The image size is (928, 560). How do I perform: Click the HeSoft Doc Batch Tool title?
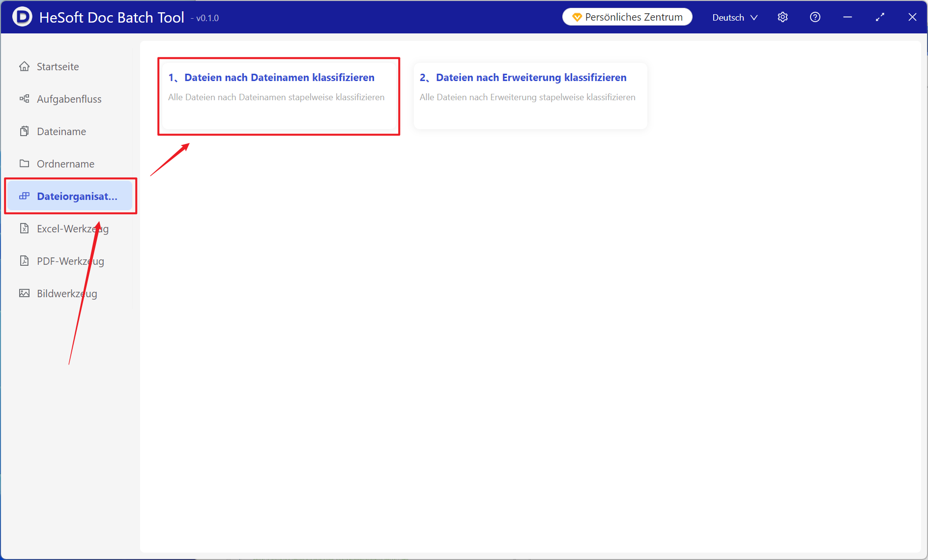tap(112, 17)
